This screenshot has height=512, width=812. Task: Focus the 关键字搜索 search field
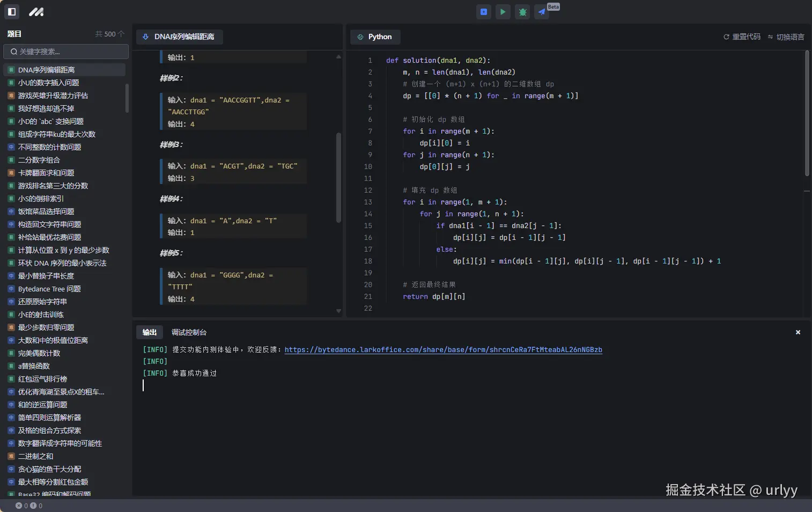66,52
